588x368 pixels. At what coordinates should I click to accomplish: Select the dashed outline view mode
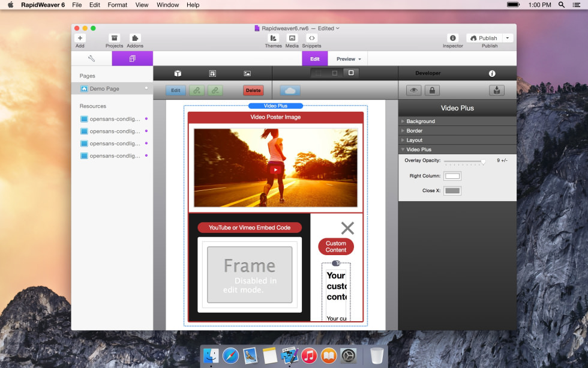click(319, 73)
